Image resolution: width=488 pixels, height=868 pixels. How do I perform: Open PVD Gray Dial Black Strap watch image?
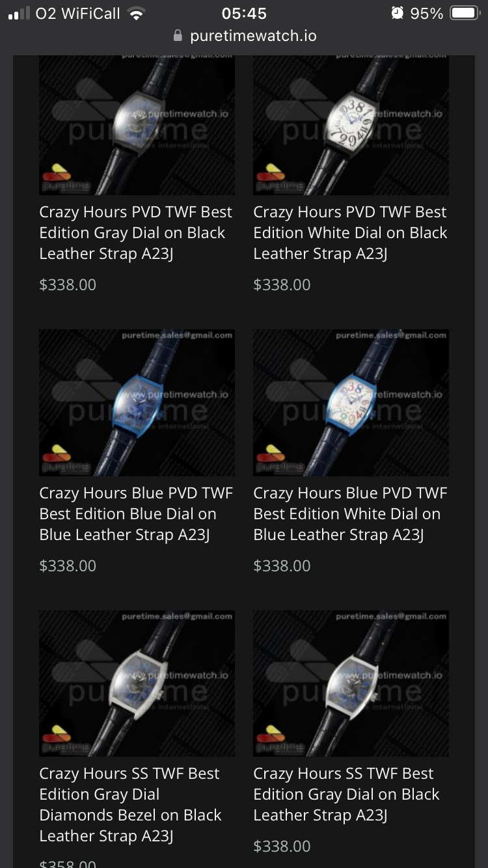137,125
